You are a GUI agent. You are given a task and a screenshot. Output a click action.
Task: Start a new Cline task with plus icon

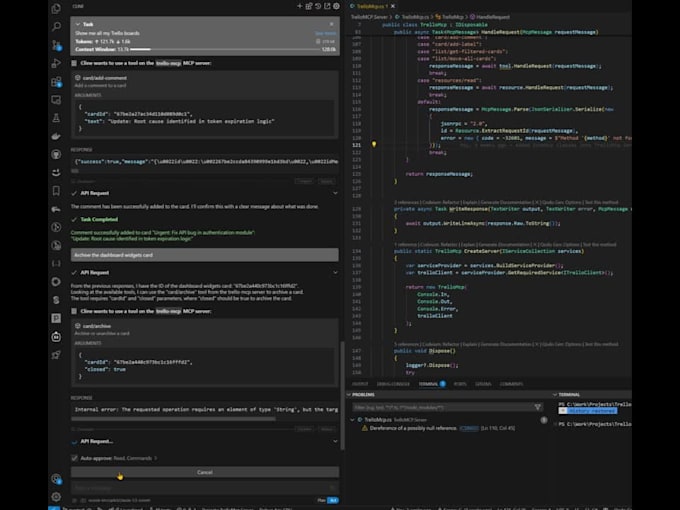[x=299, y=6]
